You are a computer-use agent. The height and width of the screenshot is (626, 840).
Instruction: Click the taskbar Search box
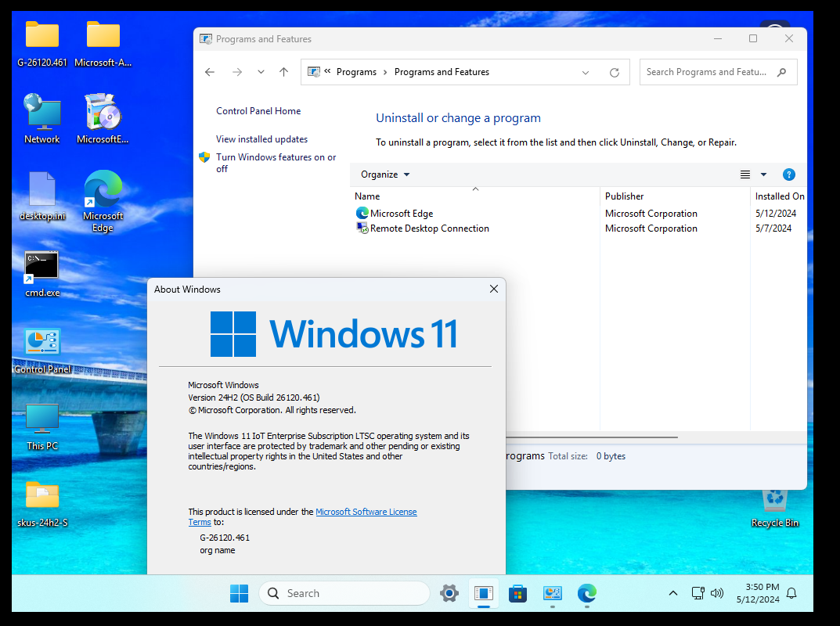[x=344, y=593]
